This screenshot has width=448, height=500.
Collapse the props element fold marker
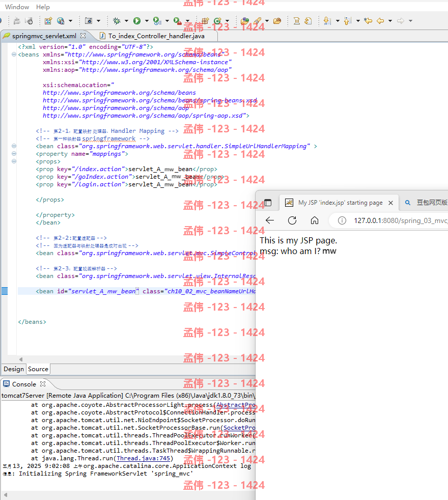(x=14, y=161)
